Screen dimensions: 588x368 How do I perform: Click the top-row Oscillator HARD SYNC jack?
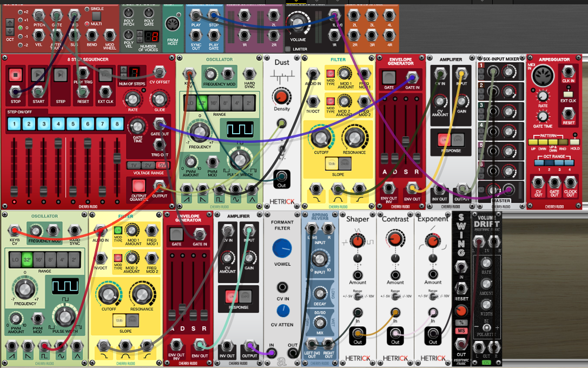tap(249, 74)
